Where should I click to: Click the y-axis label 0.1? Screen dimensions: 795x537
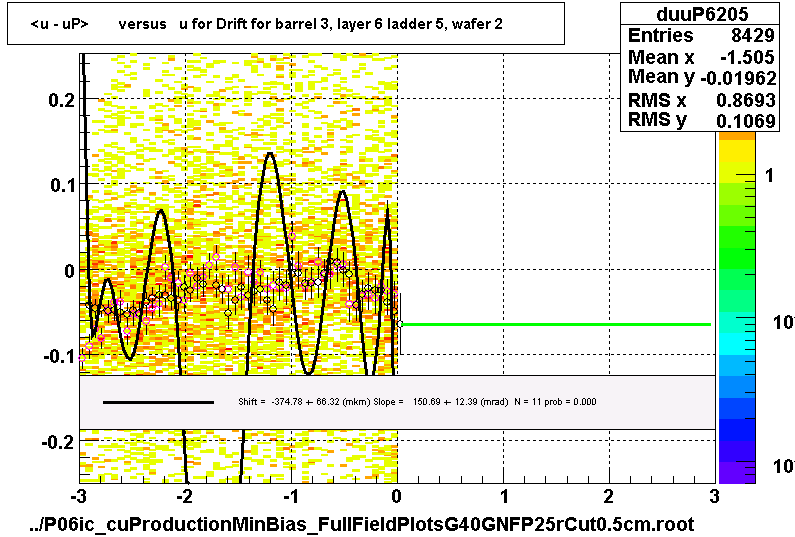pos(63,185)
